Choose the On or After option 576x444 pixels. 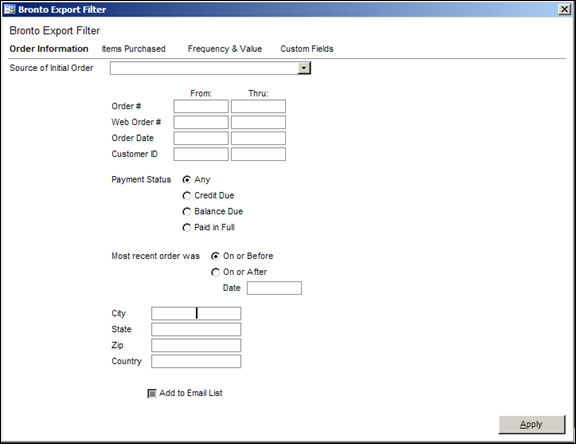215,272
